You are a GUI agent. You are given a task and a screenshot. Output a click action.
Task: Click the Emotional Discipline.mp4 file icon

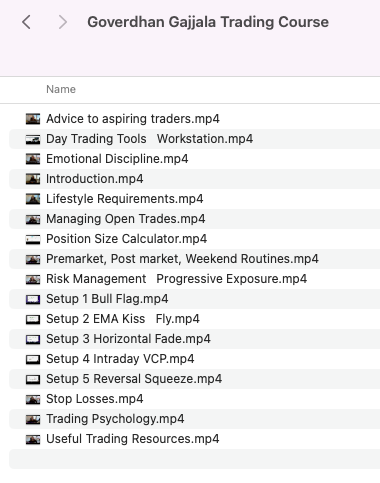click(x=33, y=159)
